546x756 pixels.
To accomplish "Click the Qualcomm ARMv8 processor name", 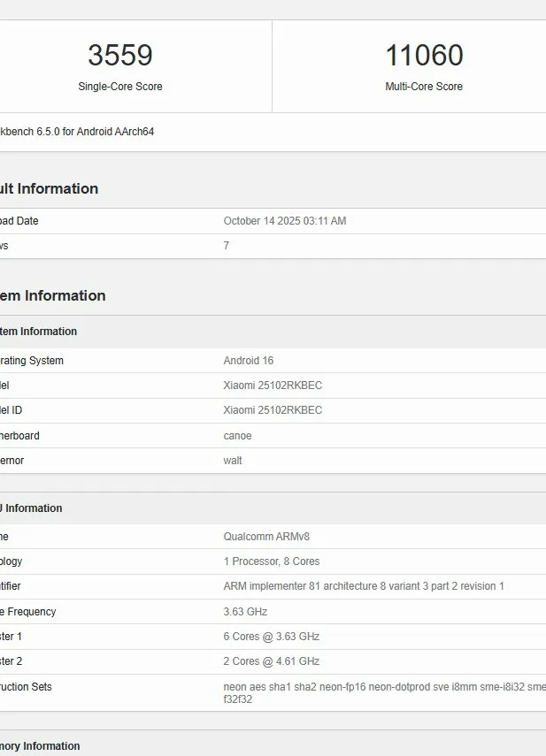I will (x=266, y=537).
